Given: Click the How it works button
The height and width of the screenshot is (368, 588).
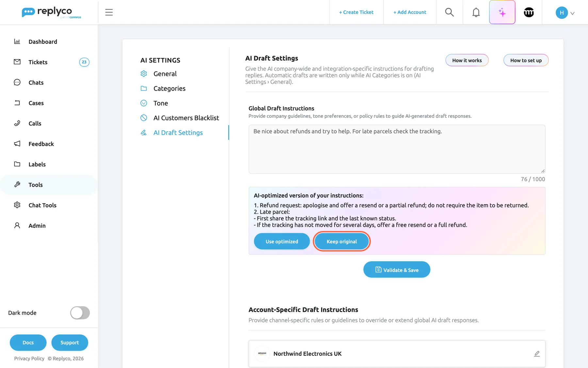Looking at the screenshot, I should click(467, 60).
